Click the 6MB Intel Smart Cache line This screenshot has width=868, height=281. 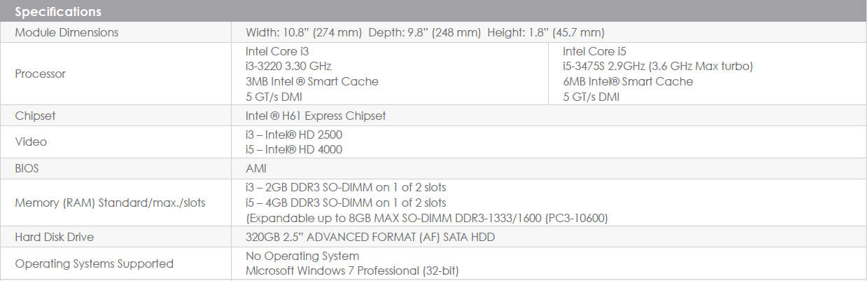pyautogui.click(x=628, y=82)
